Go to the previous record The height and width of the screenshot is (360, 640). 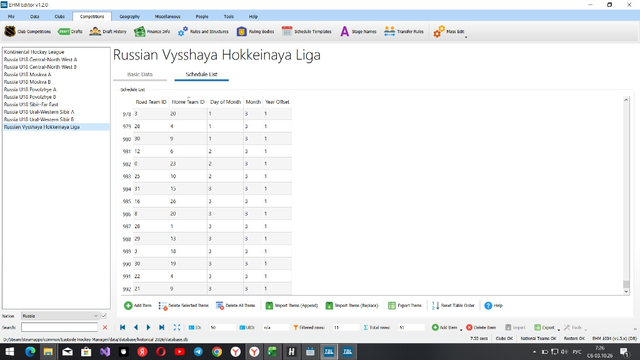pyautogui.click(x=136, y=327)
